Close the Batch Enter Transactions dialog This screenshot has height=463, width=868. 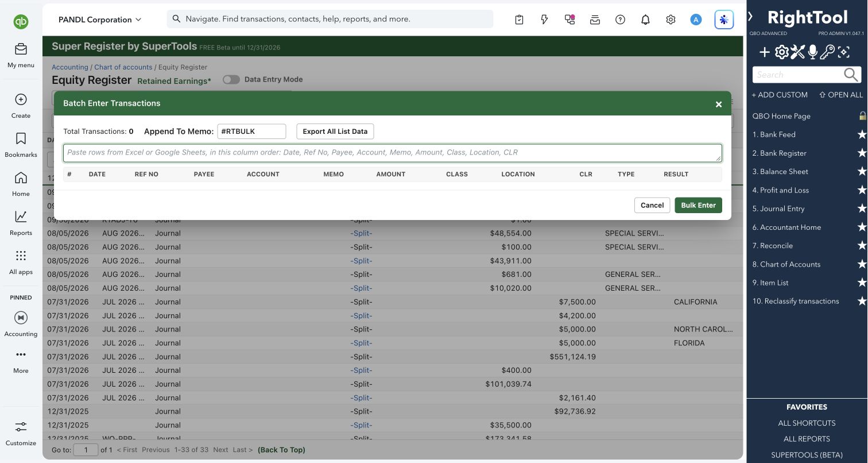[x=719, y=104]
